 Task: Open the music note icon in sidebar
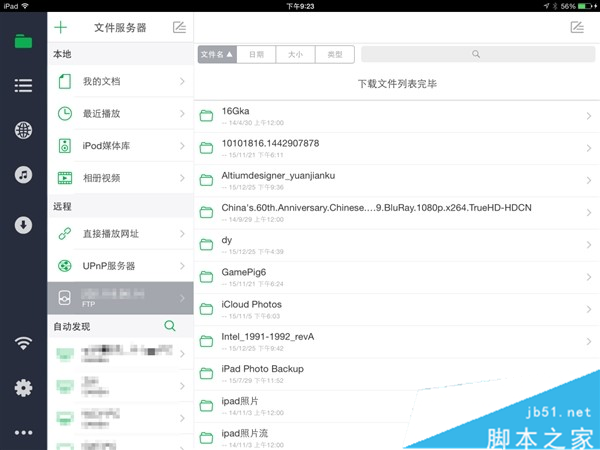23,175
